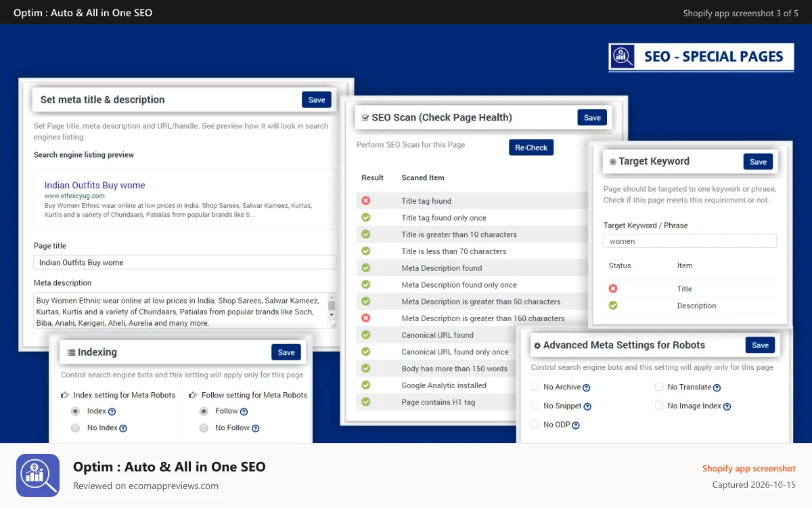Click 'Follow setting for Meta Robots' label
Screen dimensions: 812x508
click(254, 395)
